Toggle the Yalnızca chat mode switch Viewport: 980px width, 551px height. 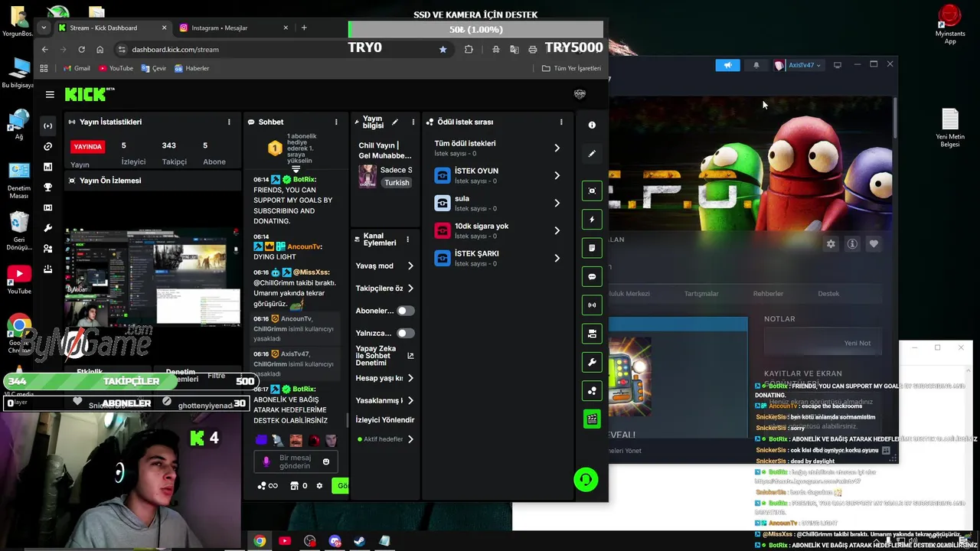click(x=405, y=333)
